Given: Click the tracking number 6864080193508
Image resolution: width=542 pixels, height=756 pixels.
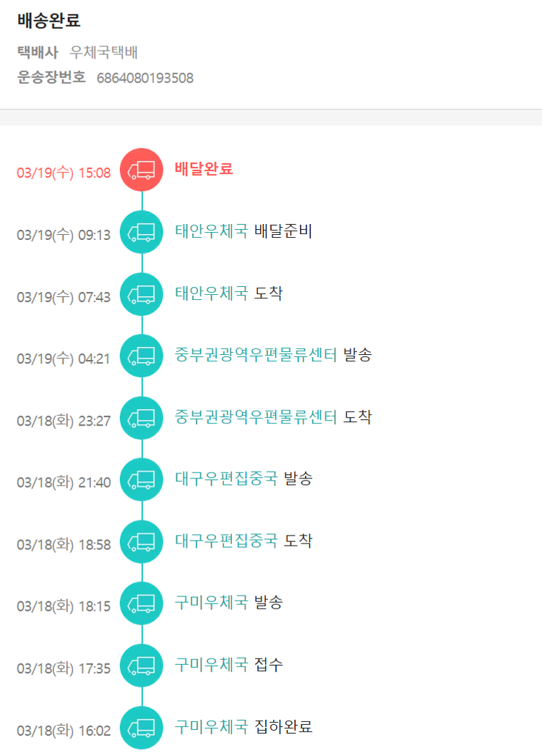Looking at the screenshot, I should pos(145,78).
